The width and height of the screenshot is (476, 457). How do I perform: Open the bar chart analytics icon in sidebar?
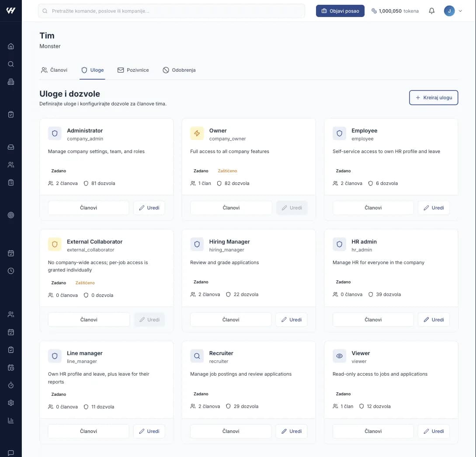[x=10, y=421]
